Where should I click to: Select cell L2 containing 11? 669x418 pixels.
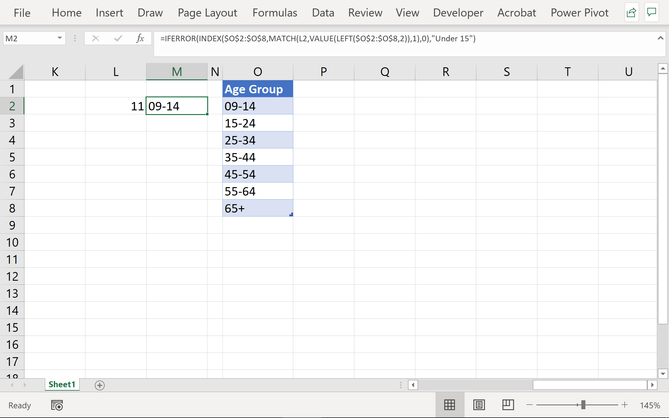(x=116, y=106)
